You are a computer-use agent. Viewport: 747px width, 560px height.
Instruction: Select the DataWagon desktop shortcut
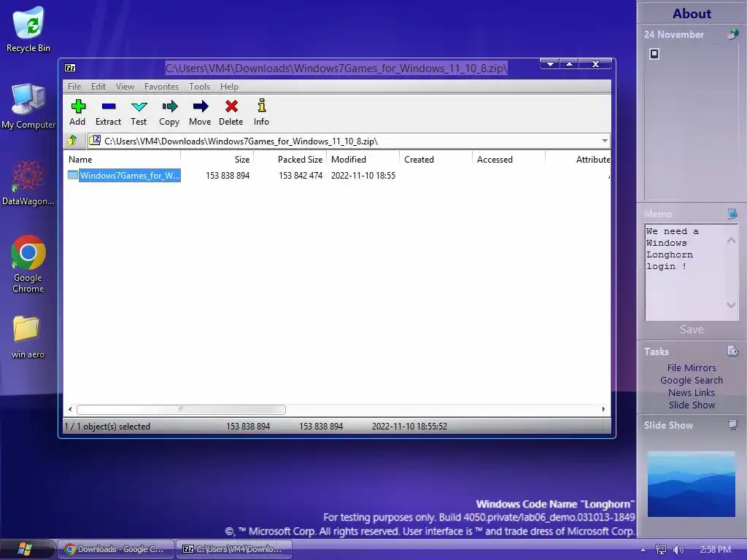[28, 182]
